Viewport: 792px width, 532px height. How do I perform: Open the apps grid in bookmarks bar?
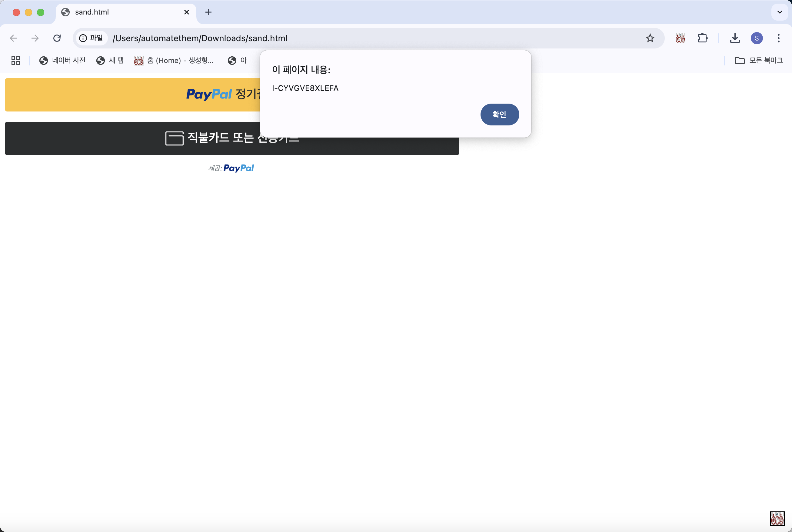pyautogui.click(x=16, y=60)
